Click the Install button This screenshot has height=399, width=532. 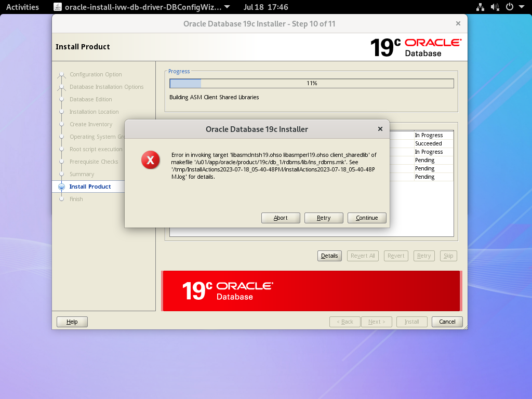pyautogui.click(x=411, y=322)
